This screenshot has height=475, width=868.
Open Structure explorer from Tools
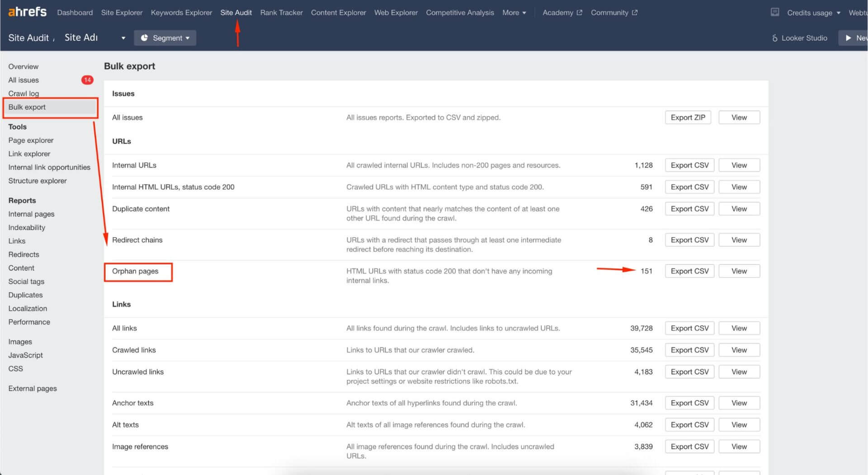click(x=38, y=180)
